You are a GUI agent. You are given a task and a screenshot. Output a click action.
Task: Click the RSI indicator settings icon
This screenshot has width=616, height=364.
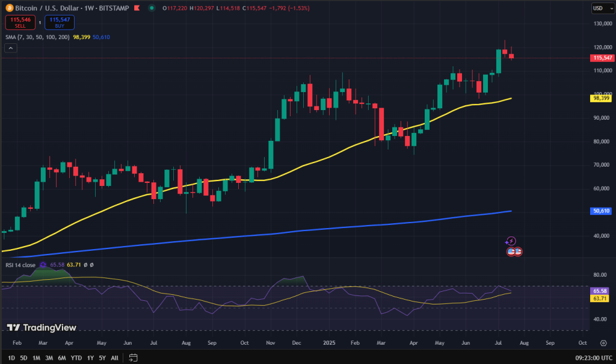[43, 265]
